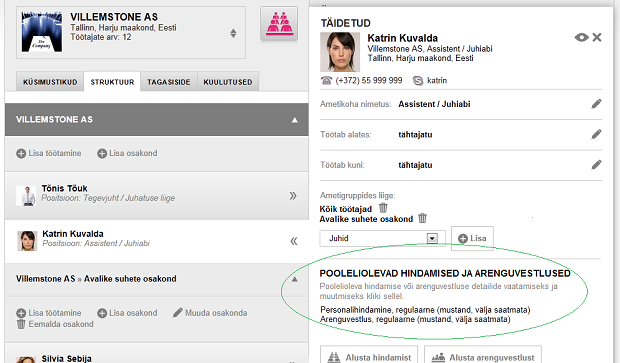This screenshot has height=363, width=620.
Task: Edit the Töötab kuni pencil icon
Action: (596, 165)
